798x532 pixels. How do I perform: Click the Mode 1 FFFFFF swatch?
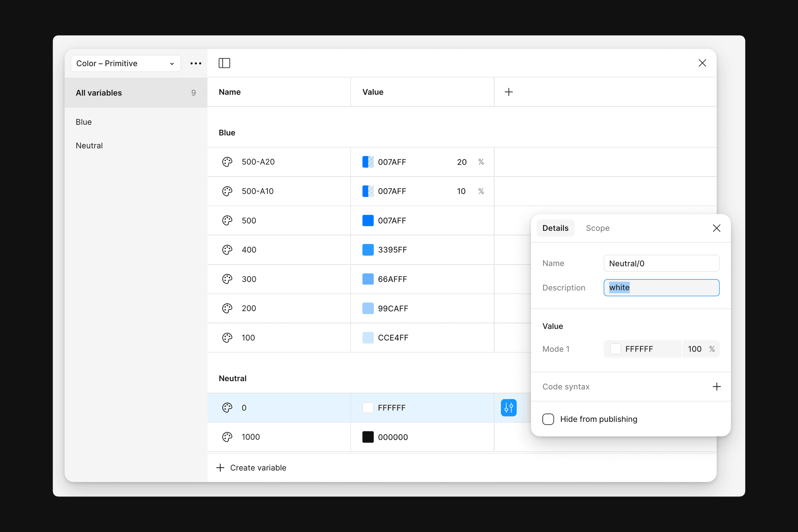[x=616, y=349]
